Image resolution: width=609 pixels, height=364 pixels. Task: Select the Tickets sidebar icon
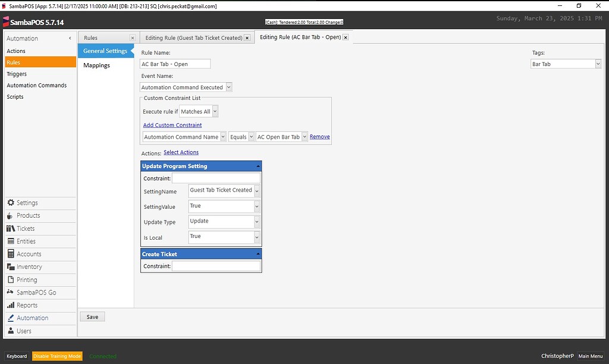click(11, 228)
